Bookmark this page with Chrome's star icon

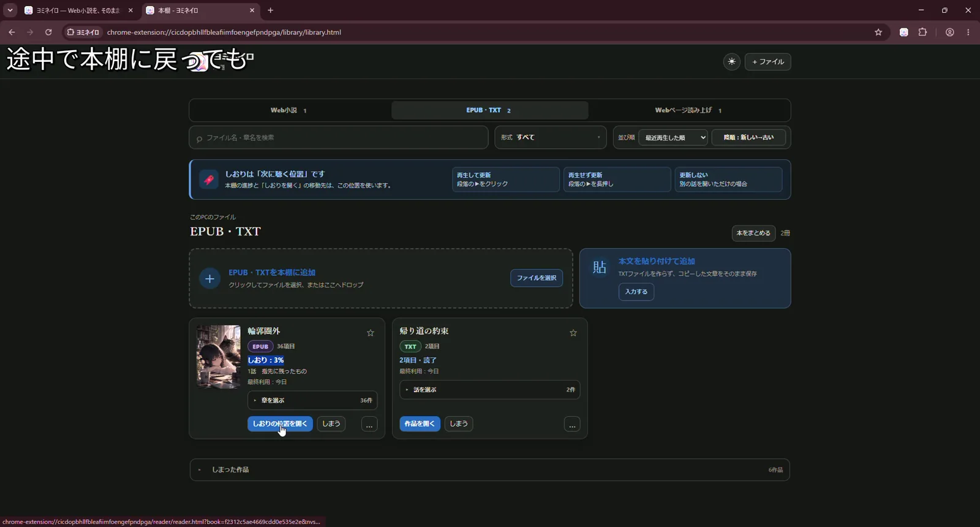point(878,32)
